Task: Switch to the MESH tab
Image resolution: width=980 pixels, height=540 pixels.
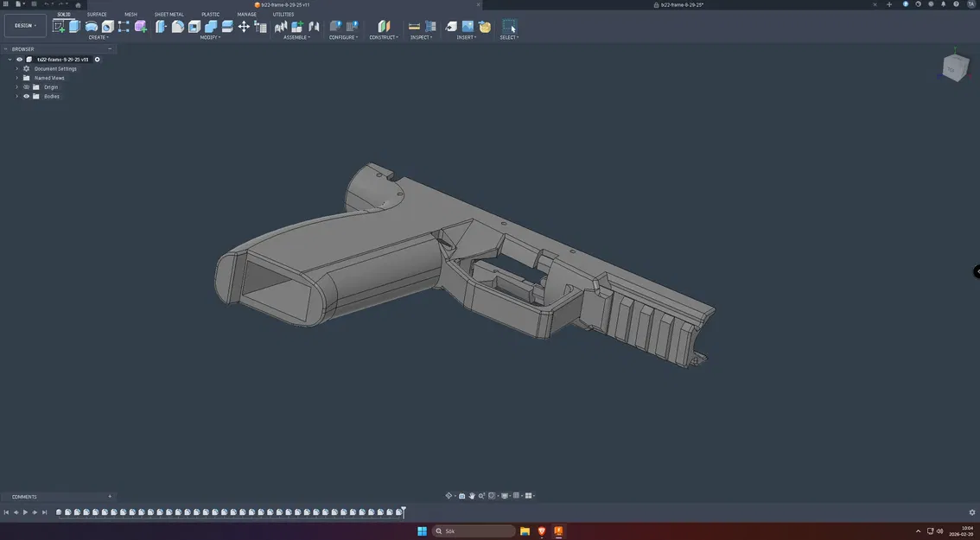Action: tap(130, 15)
